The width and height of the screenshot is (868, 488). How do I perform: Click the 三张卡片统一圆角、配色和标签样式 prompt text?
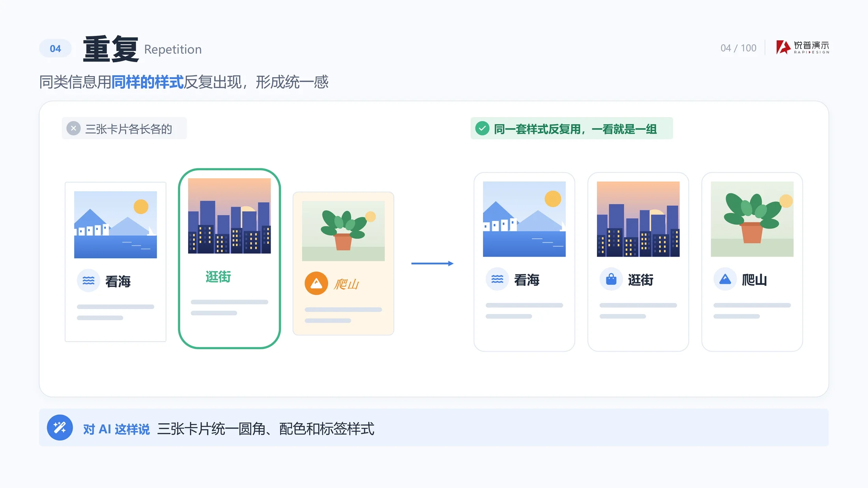[x=266, y=429]
